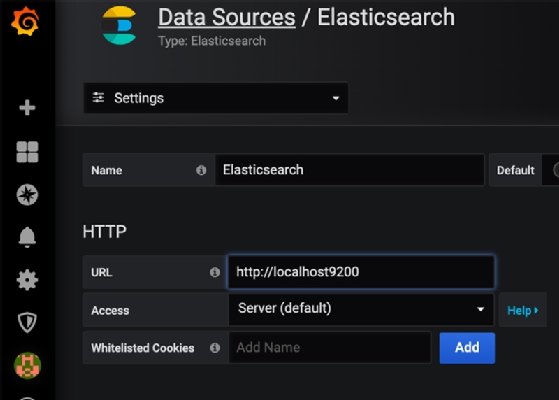Open the Access Server (default) dropdown

361,309
